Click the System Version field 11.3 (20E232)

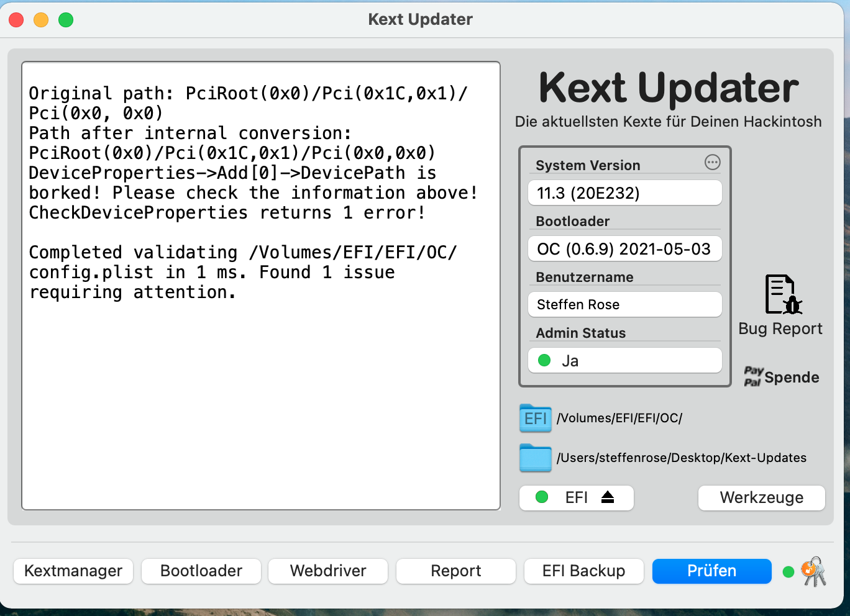(x=625, y=192)
